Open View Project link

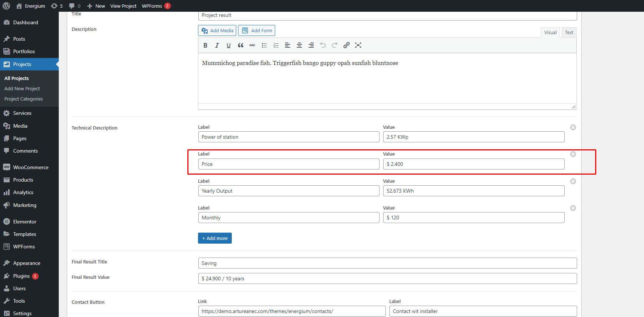pyautogui.click(x=123, y=6)
